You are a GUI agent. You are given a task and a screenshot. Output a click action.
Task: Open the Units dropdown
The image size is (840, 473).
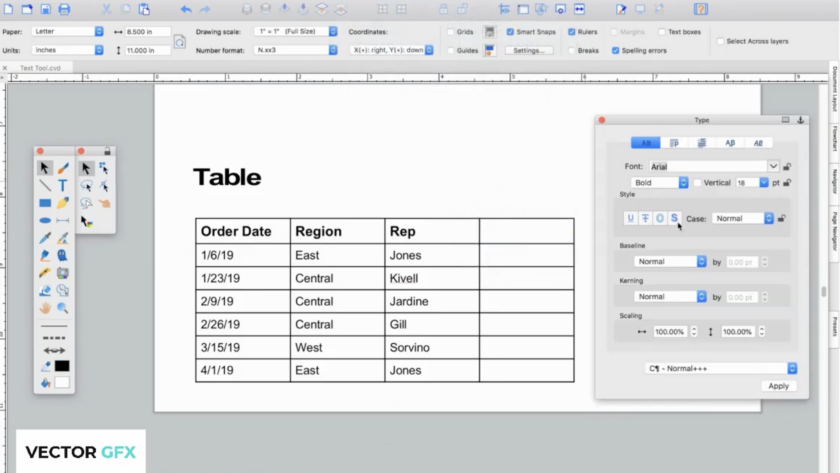(68, 50)
